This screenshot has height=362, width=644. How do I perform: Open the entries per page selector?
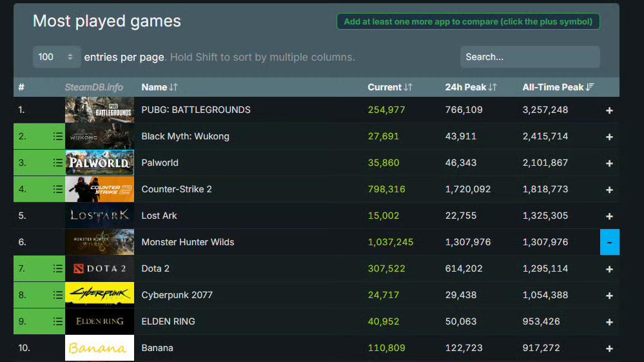(x=56, y=57)
